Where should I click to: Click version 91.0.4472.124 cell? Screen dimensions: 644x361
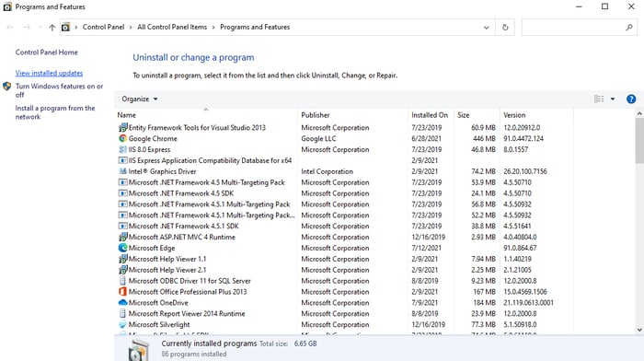pos(523,138)
